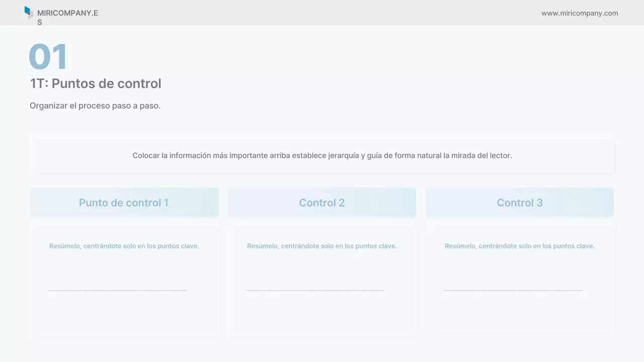This screenshot has height=362, width=644.
Task: Open the www.miricompany.com link
Action: (580, 14)
